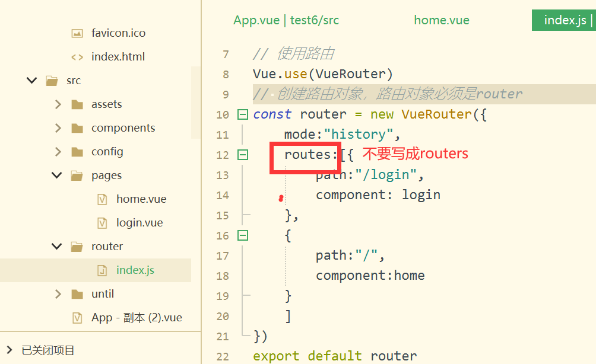Open favicon.ico in the file tree
This screenshot has height=364, width=596.
point(118,33)
